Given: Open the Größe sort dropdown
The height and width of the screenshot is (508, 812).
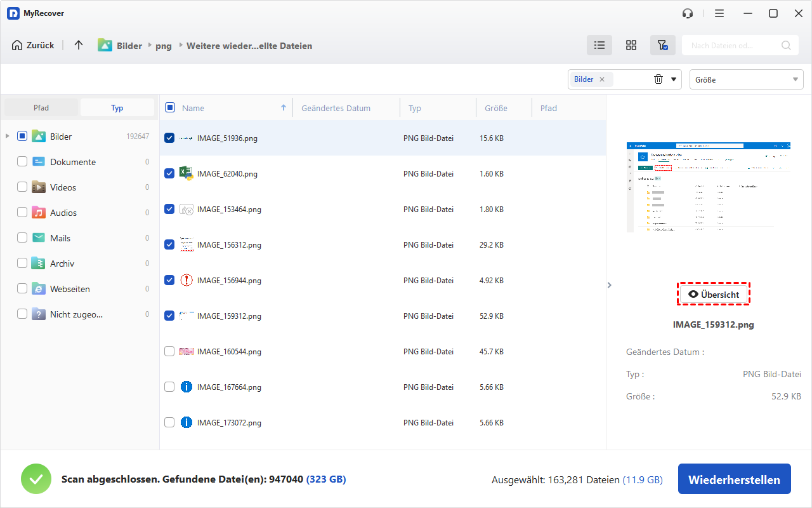Looking at the screenshot, I should [x=746, y=79].
